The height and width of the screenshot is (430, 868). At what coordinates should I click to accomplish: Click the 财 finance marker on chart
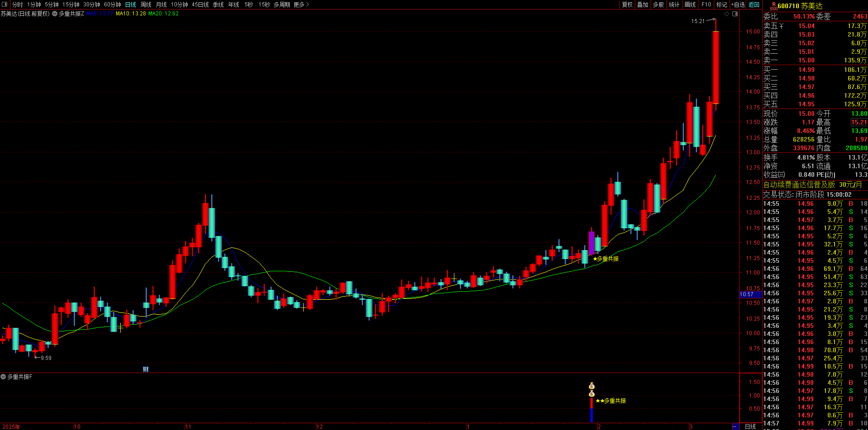(x=146, y=369)
